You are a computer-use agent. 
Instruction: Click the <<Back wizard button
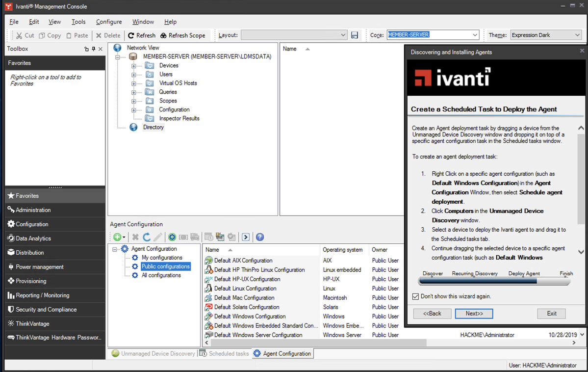(x=432, y=314)
